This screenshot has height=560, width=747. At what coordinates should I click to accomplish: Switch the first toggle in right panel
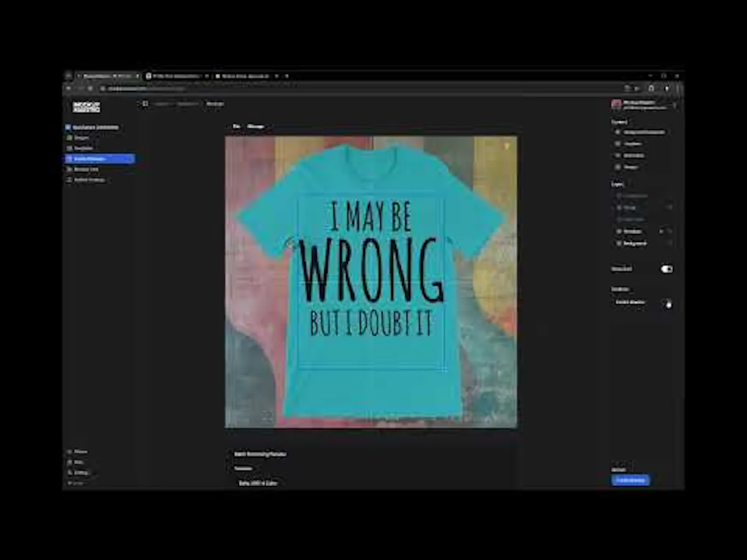(x=667, y=269)
